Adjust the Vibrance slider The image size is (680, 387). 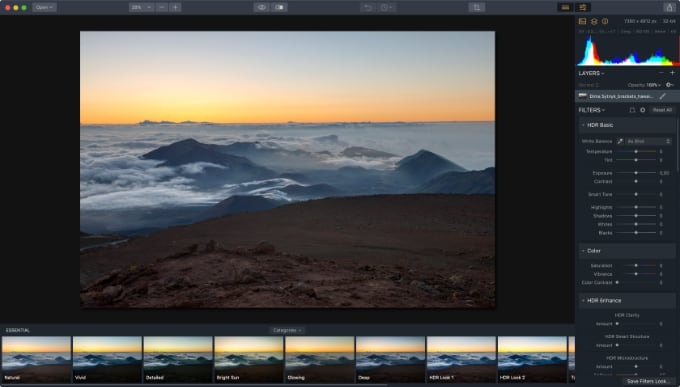[636, 274]
